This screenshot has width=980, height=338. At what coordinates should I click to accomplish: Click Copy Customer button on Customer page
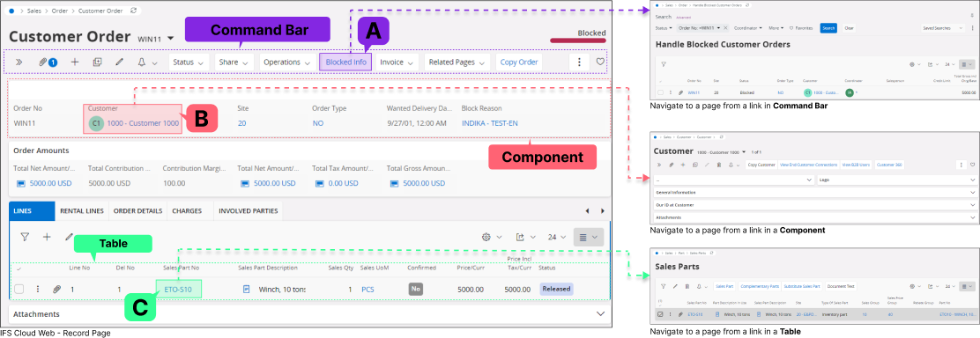coord(761,165)
